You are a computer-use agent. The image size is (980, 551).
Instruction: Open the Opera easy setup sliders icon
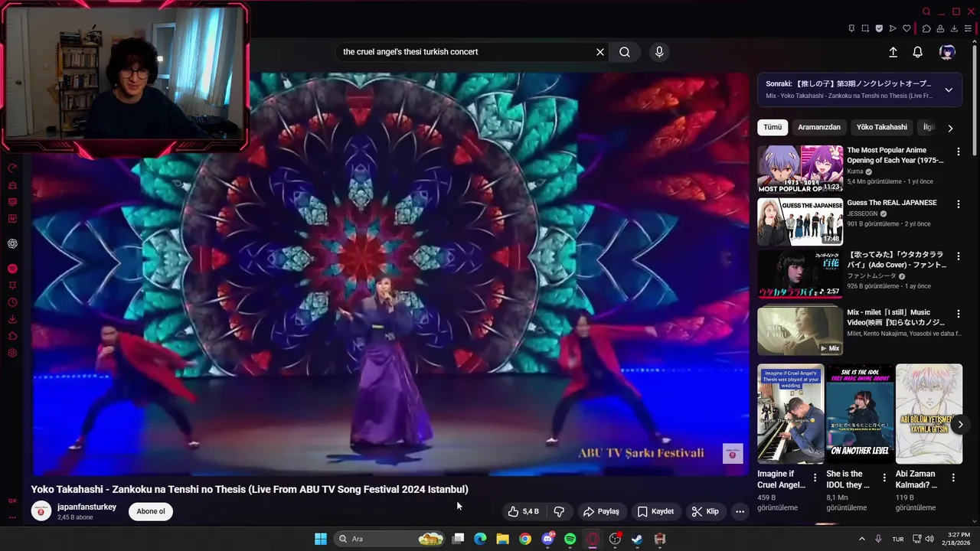click(968, 28)
